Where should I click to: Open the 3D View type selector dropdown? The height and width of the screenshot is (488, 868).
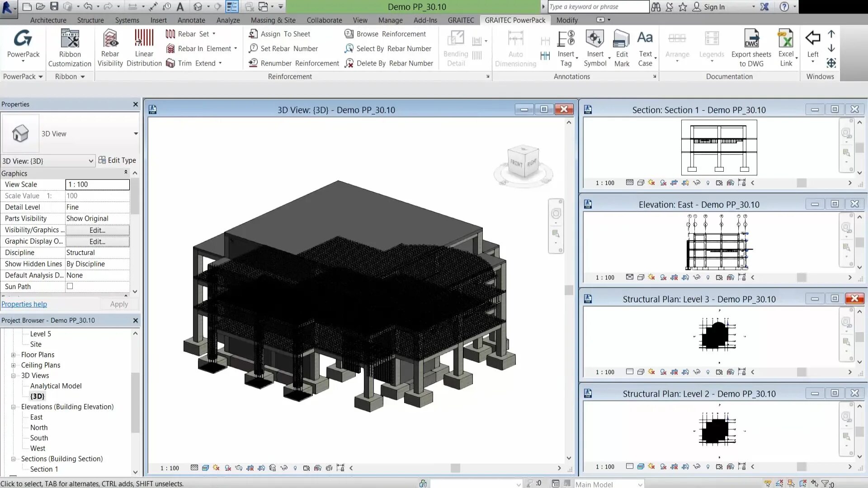point(136,134)
